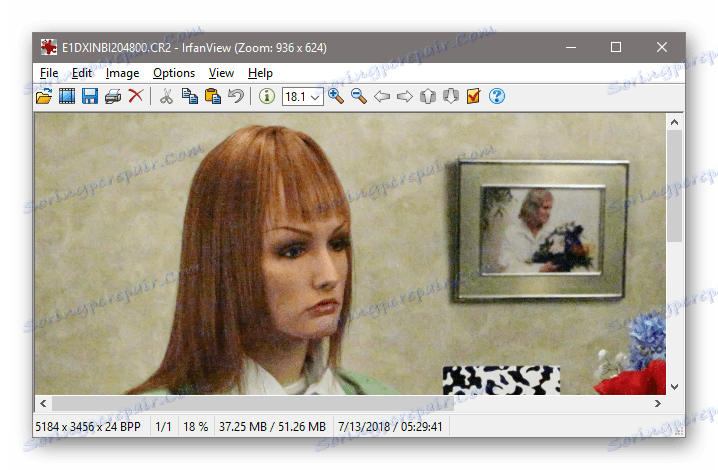Open Properties/Settings checkmark icon
Image resolution: width=718 pixels, height=470 pixels.
tap(473, 96)
